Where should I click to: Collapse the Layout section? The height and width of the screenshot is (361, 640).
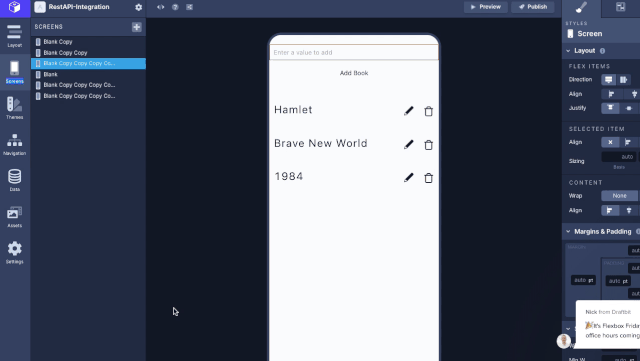pos(568,51)
